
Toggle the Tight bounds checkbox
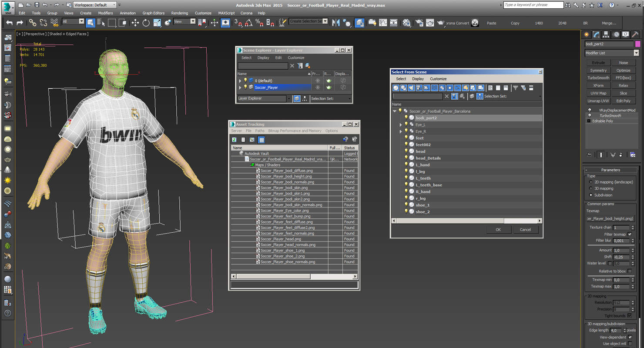630,315
